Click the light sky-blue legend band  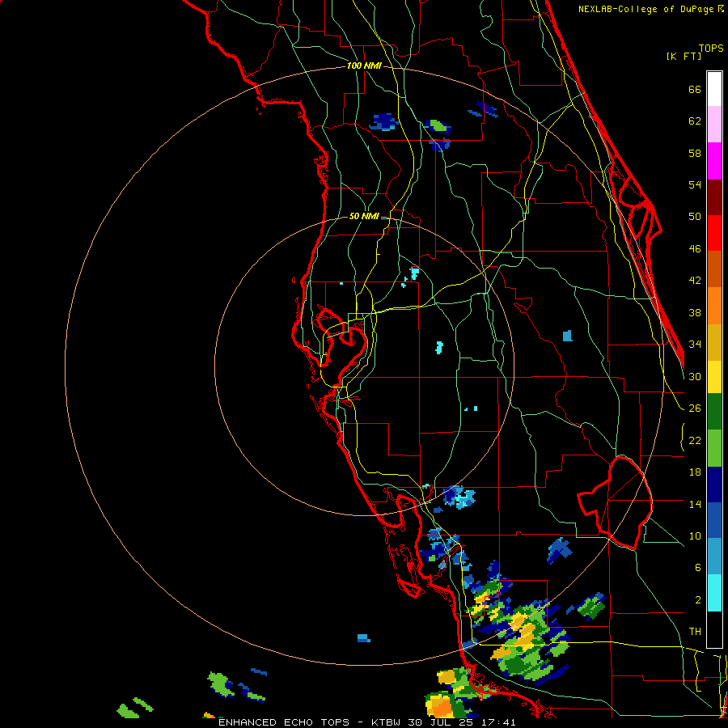(714, 557)
